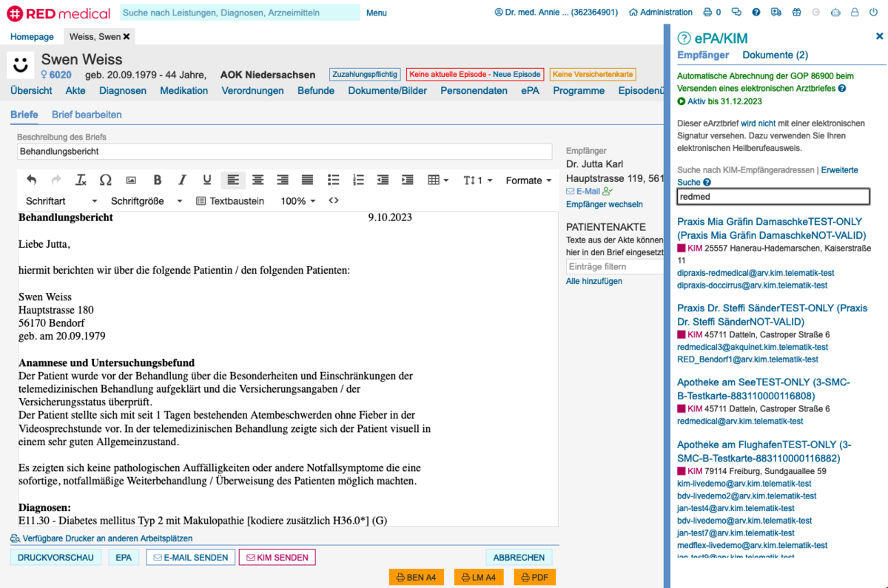Screen dimensions: 888x588
Task: Open the Schriftgröße font size dropdown
Action: (147, 201)
